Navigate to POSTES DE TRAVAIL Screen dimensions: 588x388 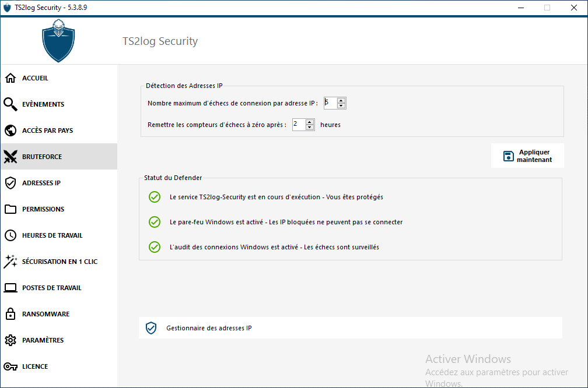59,288
